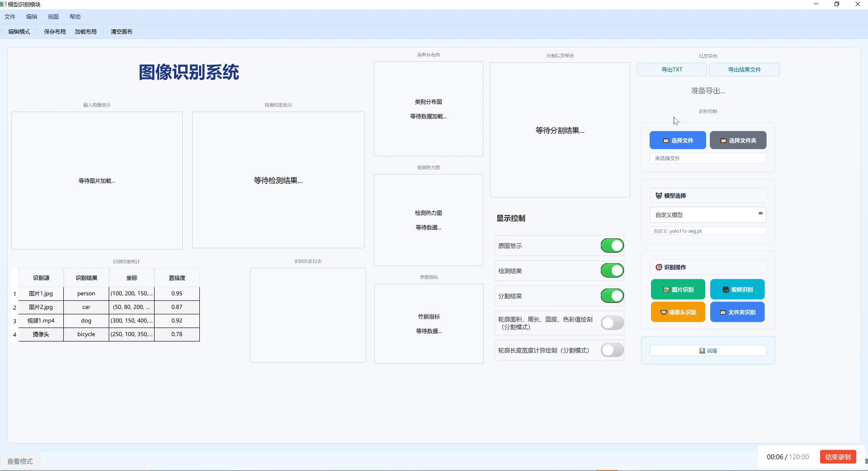This screenshot has height=471, width=868.
Task: Open the 视图 menu
Action: 53,16
